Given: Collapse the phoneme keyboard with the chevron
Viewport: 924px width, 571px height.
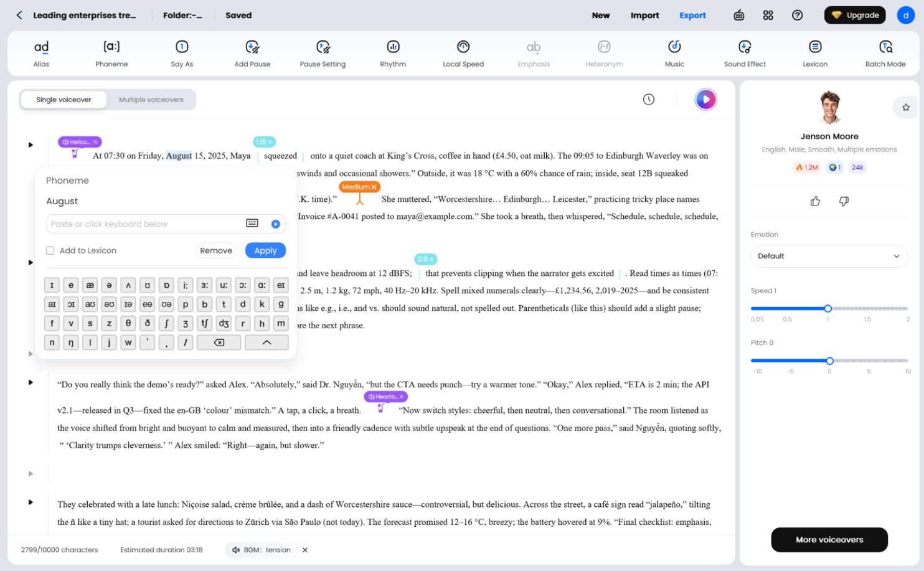Looking at the screenshot, I should 266,342.
